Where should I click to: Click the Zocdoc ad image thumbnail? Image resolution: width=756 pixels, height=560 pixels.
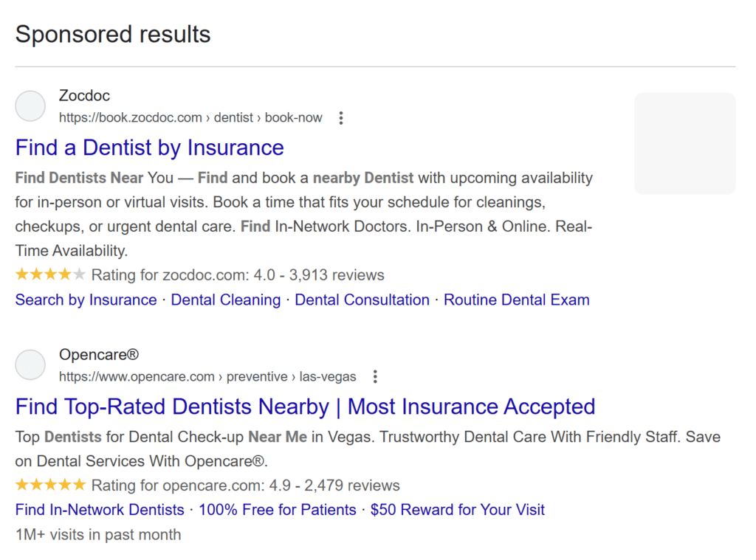pyautogui.click(x=684, y=143)
